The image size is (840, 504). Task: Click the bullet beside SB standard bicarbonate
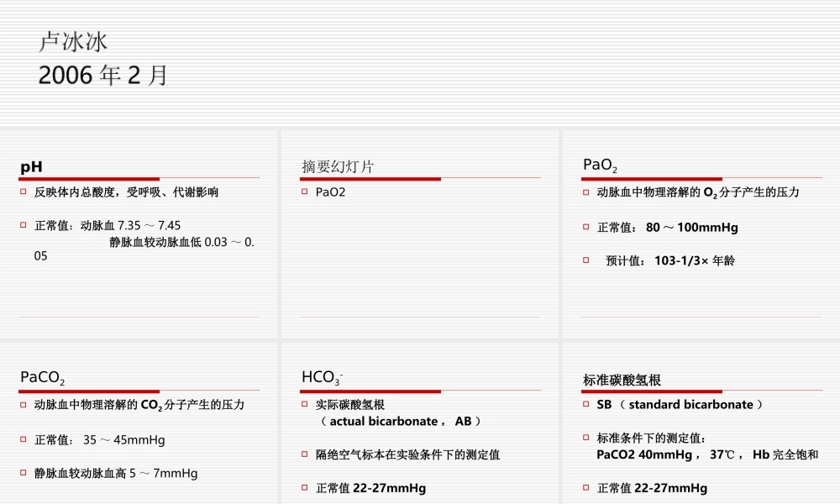(585, 404)
